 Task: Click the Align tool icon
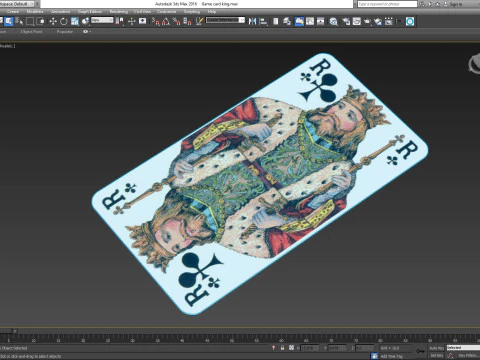(263, 21)
